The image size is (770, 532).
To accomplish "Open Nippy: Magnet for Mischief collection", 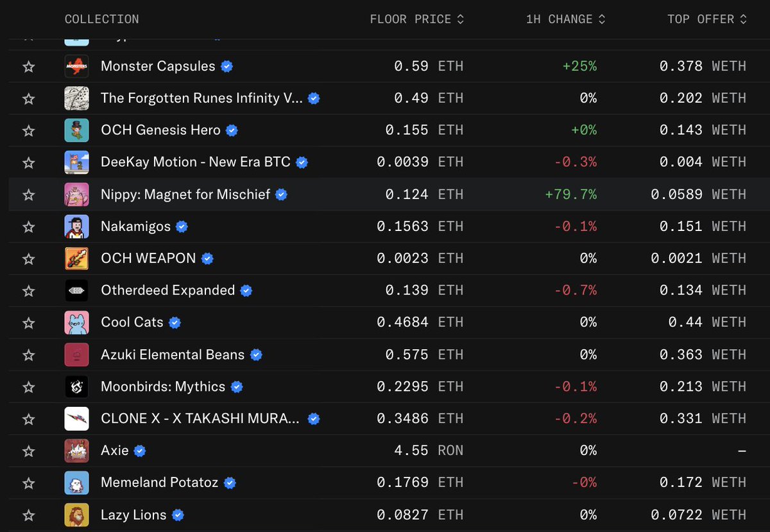I will tap(185, 194).
